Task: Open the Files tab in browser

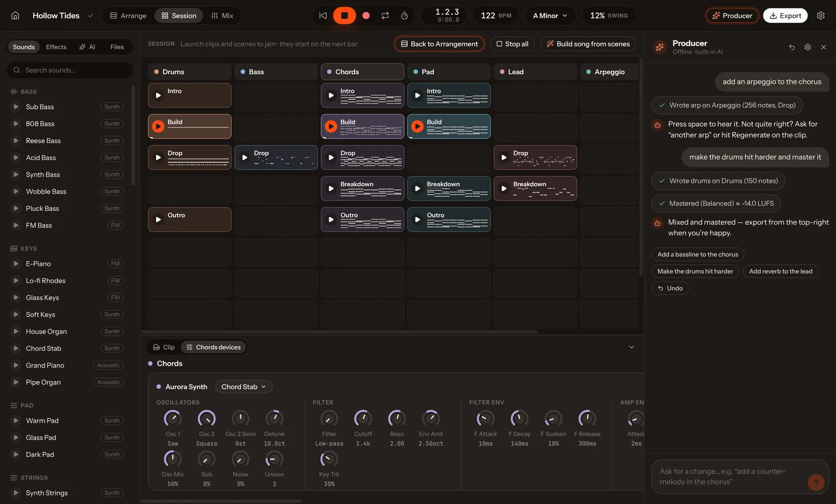Action: pos(117,47)
